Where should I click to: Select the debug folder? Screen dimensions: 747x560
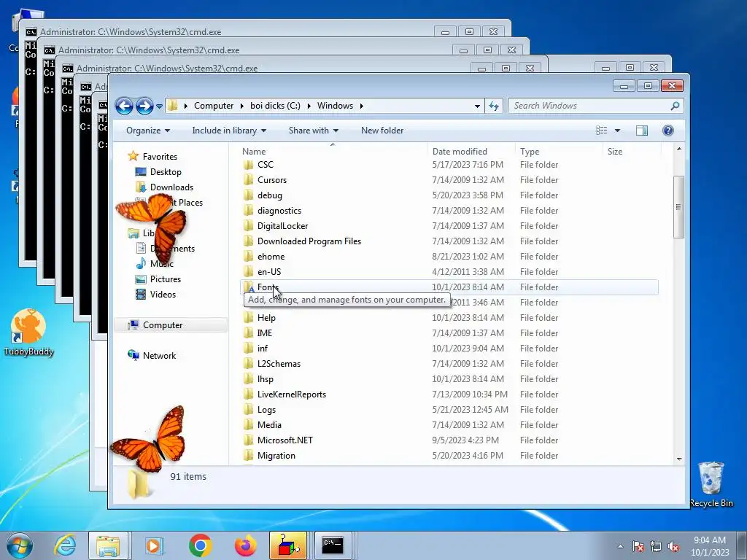270,195
